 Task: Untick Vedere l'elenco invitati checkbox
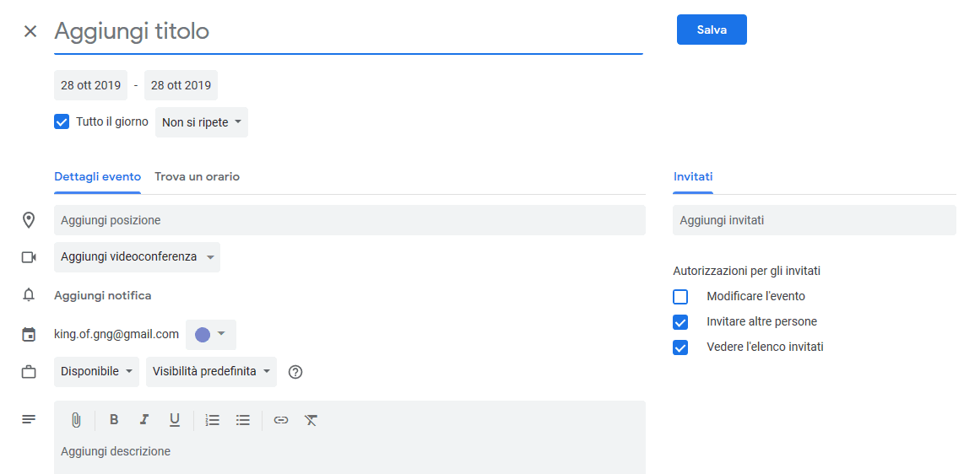[680, 347]
